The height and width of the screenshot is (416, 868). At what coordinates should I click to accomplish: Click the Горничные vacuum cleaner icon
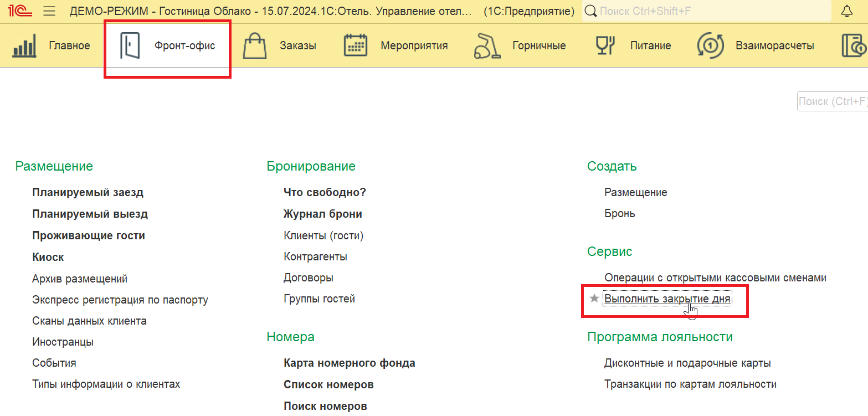(x=487, y=45)
